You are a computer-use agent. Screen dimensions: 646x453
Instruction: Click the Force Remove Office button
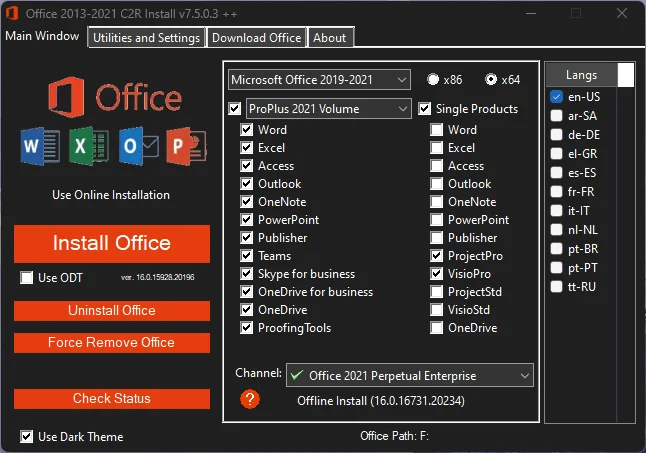[x=112, y=343]
